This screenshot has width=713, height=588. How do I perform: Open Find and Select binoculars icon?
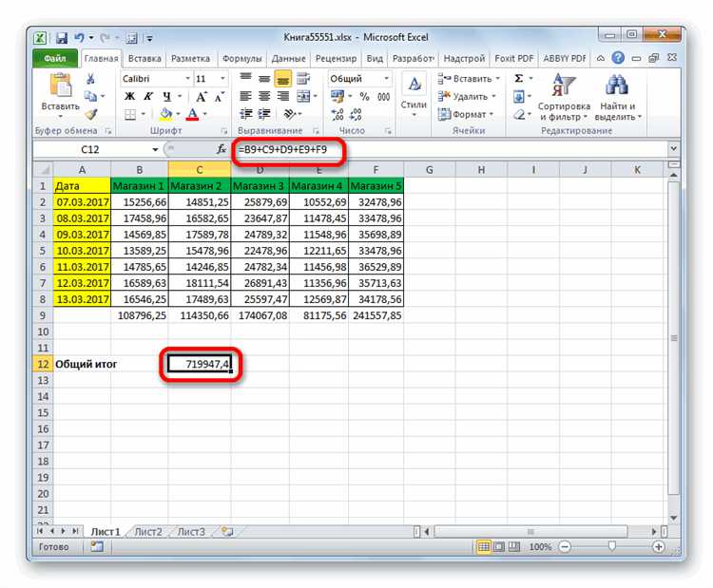tap(616, 85)
